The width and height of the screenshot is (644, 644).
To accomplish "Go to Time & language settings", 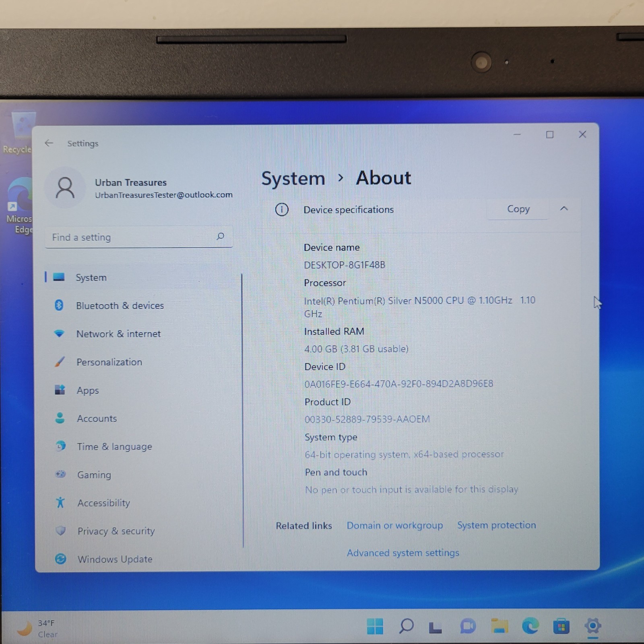I will [x=139, y=446].
